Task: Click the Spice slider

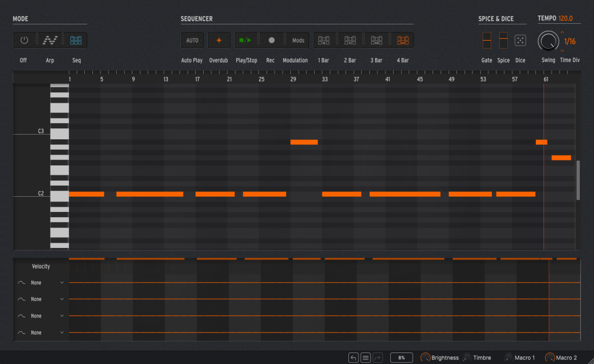Action: click(503, 41)
